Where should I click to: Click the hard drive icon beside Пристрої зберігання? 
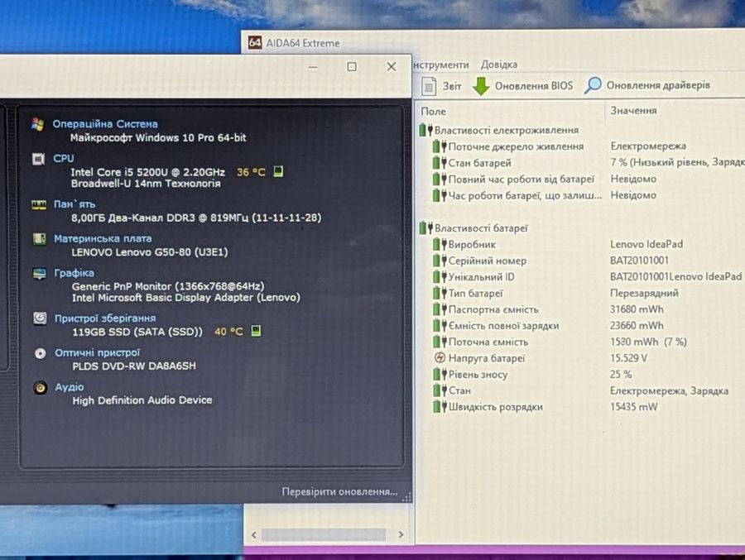40,318
